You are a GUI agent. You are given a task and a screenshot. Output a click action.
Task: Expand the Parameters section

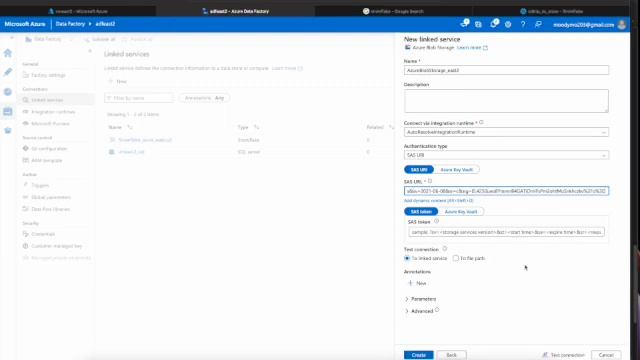pyautogui.click(x=420, y=299)
